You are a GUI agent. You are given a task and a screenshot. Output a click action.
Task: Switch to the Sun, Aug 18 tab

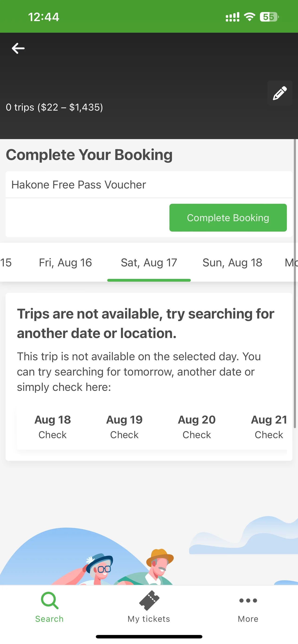(x=233, y=262)
